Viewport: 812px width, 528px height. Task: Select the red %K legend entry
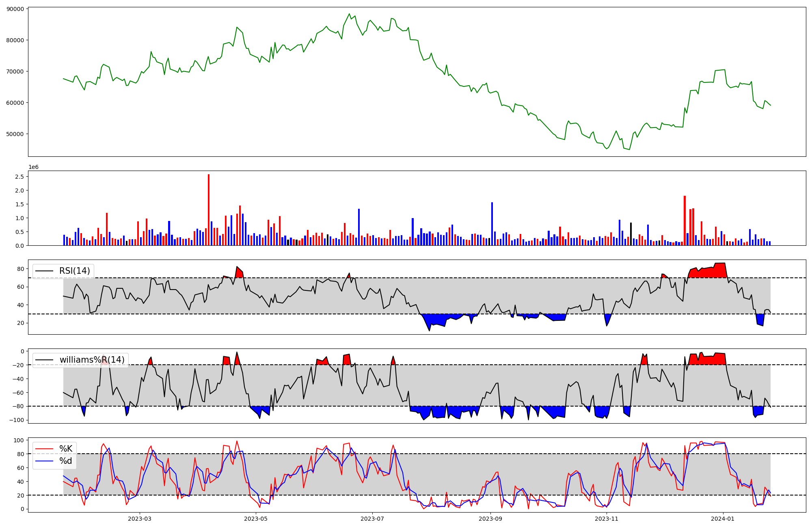(65, 449)
